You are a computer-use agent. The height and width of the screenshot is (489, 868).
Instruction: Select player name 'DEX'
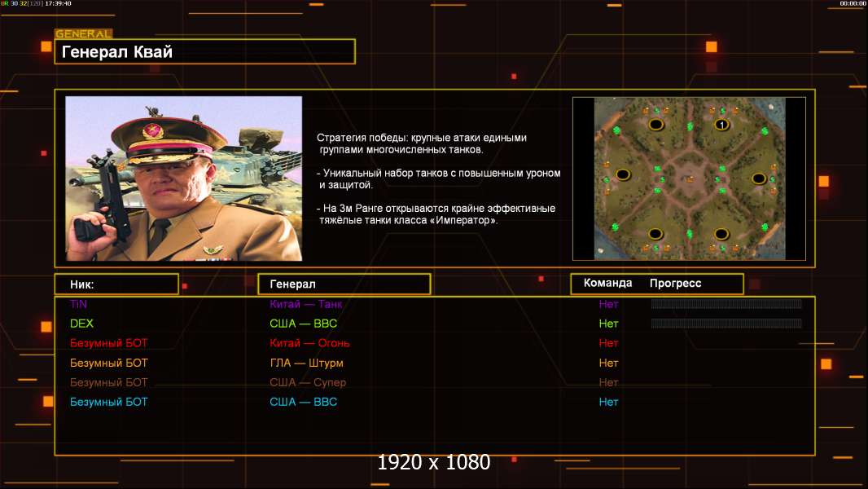pos(82,324)
